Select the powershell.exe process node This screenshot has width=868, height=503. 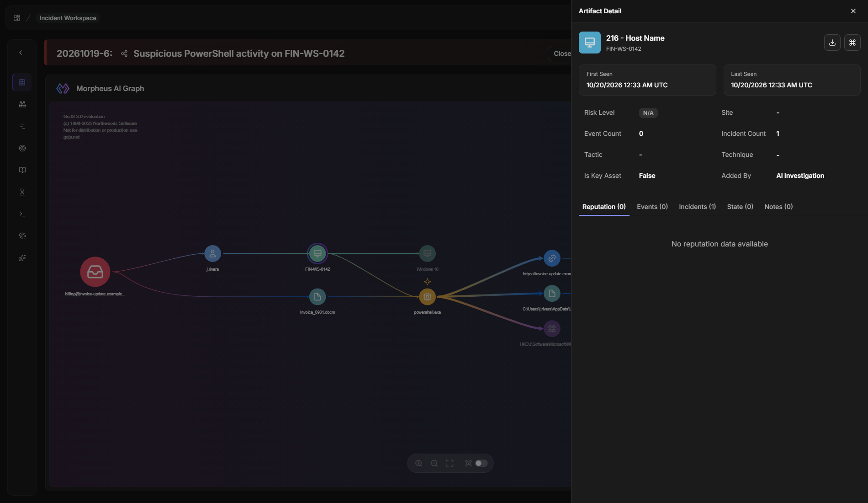pos(427,297)
